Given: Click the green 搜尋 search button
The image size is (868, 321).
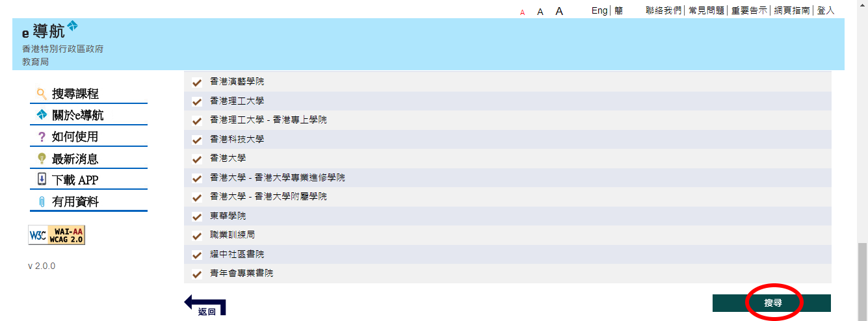Looking at the screenshot, I should 772,303.
